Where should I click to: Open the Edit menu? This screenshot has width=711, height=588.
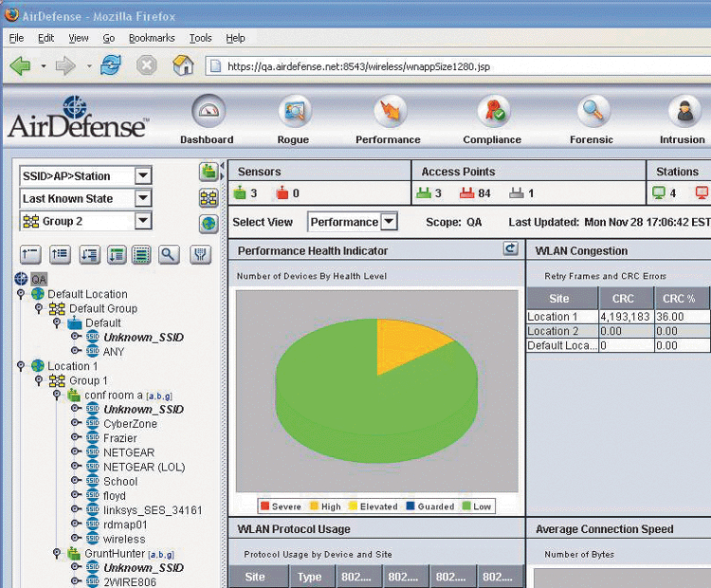click(46, 38)
